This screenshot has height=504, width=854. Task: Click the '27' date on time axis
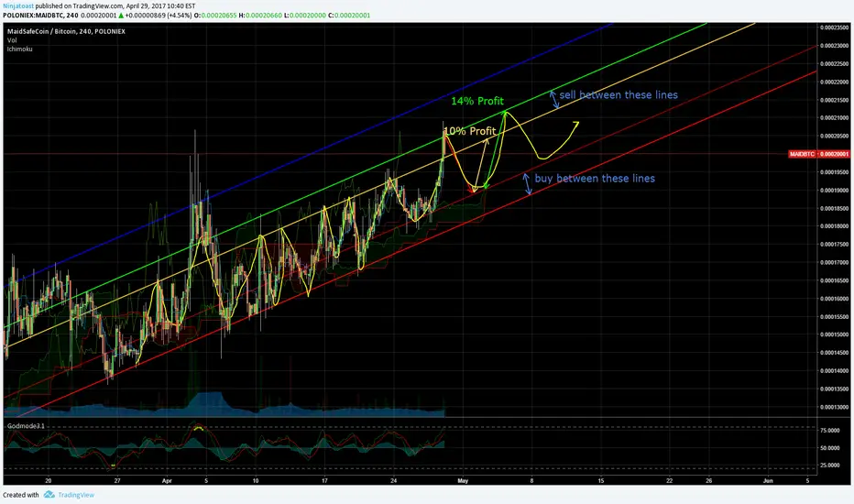117,480
